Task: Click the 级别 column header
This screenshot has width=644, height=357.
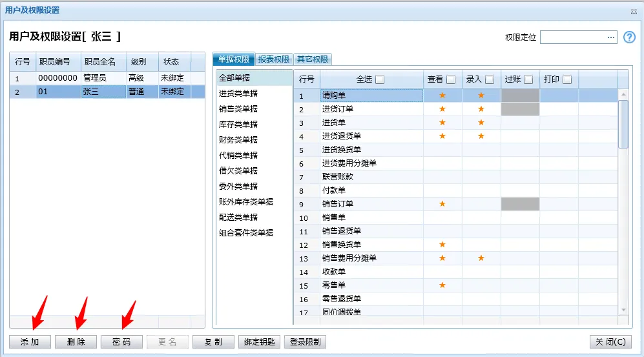Action: 142,61
